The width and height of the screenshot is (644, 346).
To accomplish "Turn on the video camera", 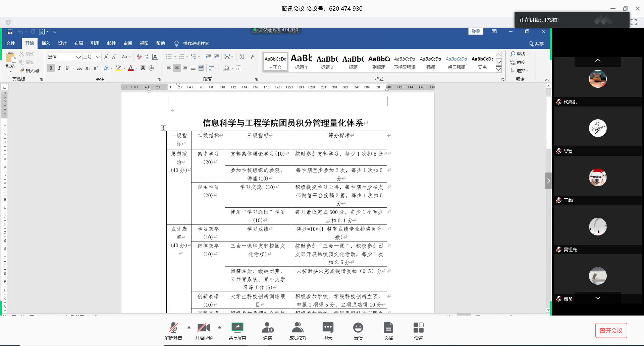I will pos(204,328).
